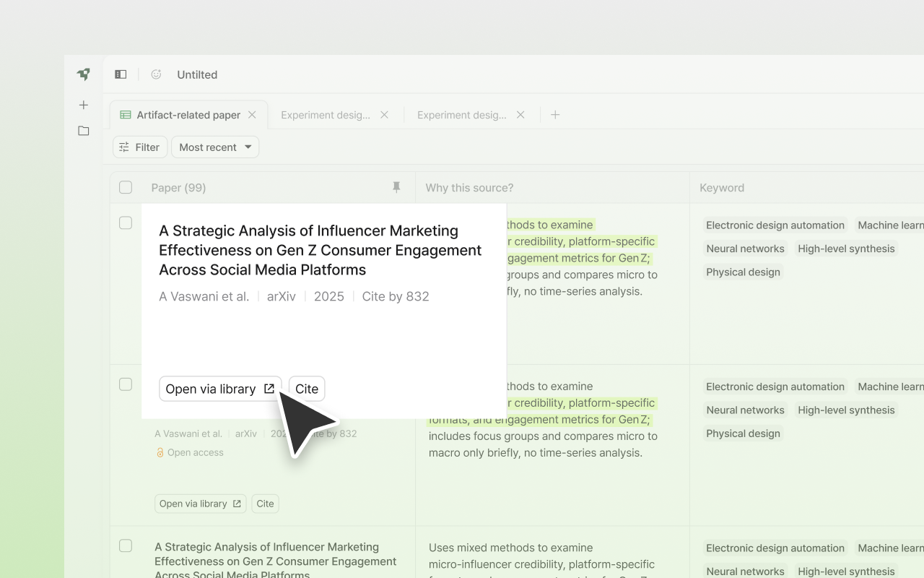This screenshot has height=578, width=924.
Task: Check the checkbox of the top paper row
Action: (126, 223)
